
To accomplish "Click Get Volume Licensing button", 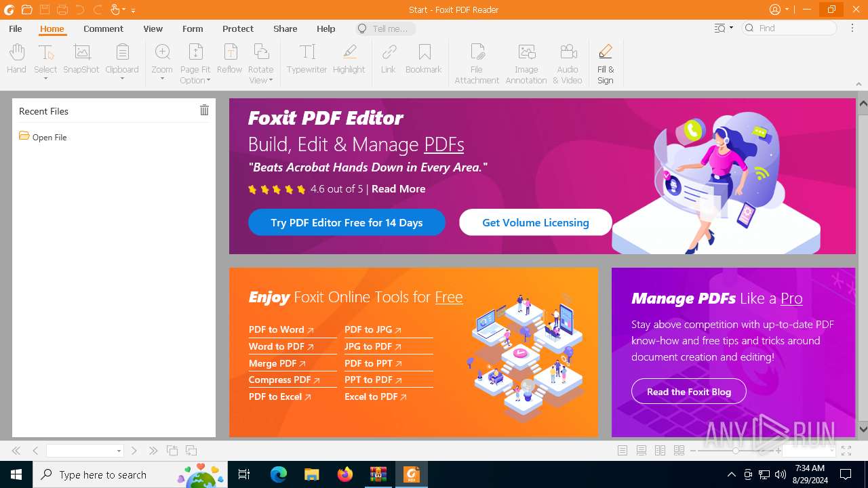I will [536, 222].
